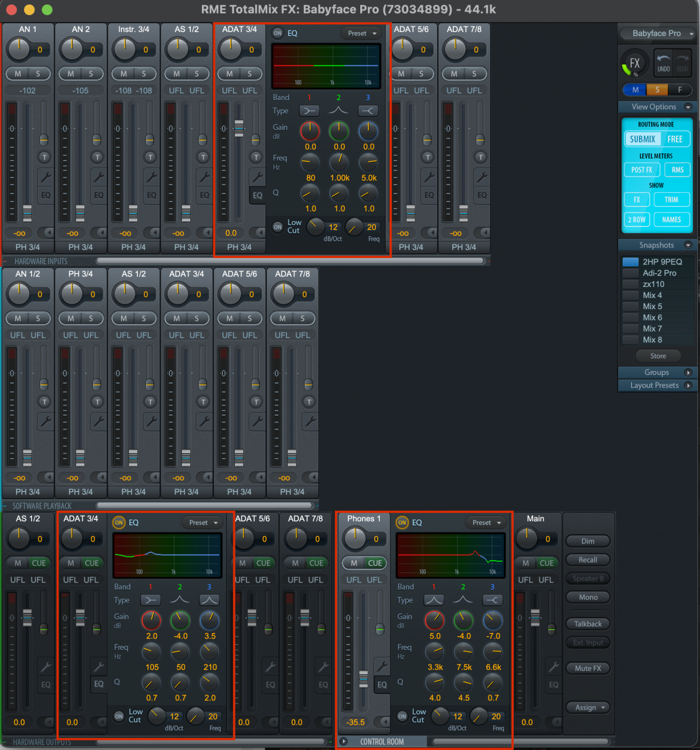Open settings wrench on AN 1 input channel
Viewport: 700px width, 750px height.
[x=45, y=176]
